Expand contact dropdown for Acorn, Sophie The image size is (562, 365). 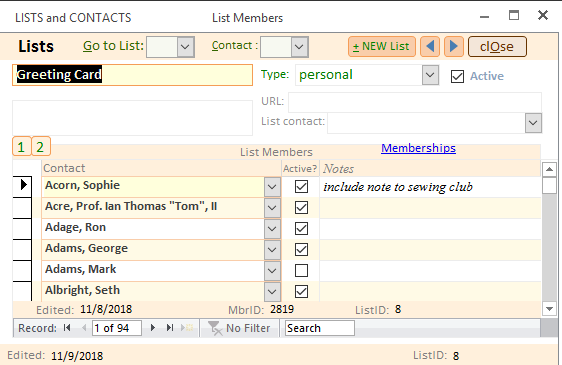272,186
